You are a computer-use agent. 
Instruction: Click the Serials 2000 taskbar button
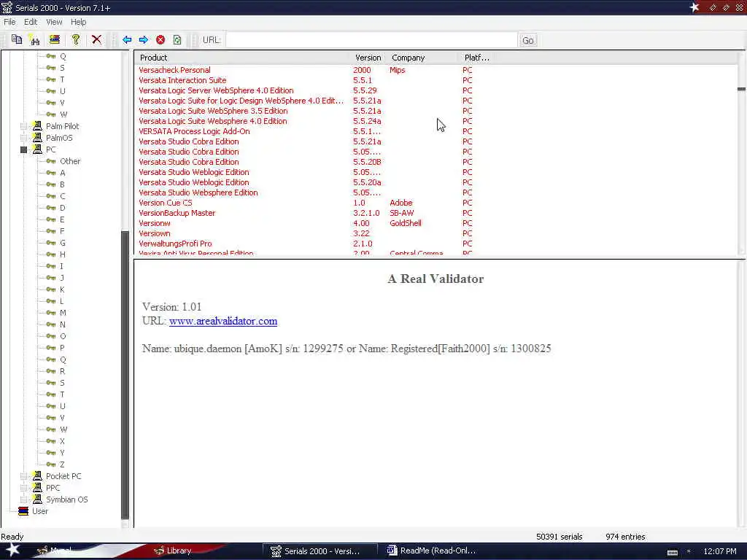pyautogui.click(x=320, y=551)
